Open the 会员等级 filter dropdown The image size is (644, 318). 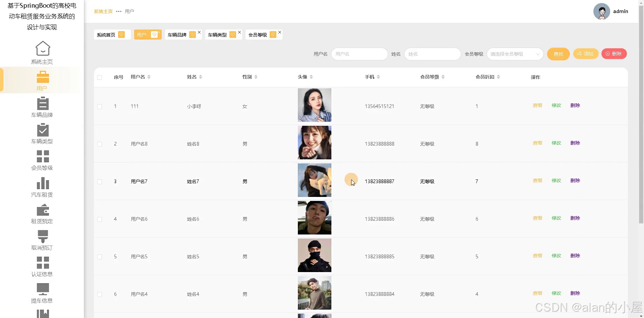515,54
